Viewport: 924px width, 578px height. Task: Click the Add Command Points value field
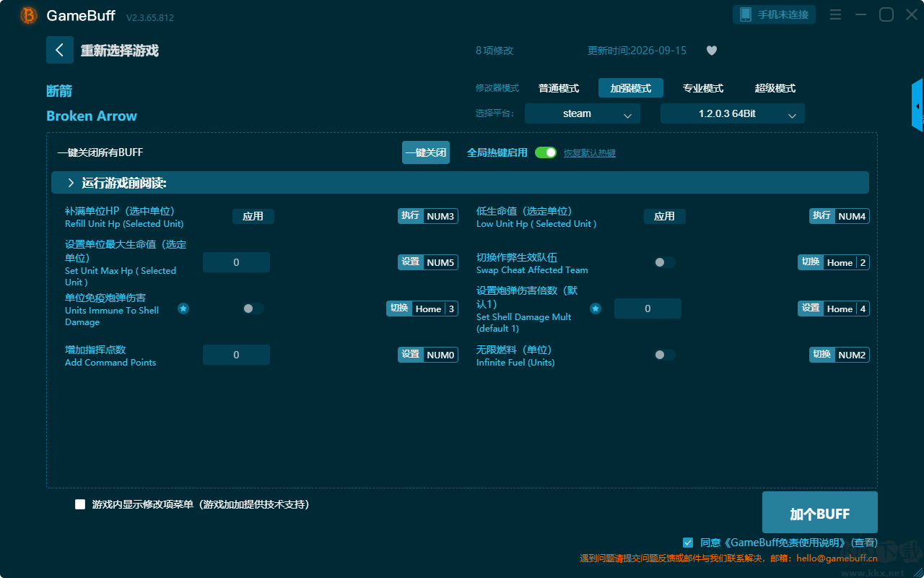click(x=236, y=355)
